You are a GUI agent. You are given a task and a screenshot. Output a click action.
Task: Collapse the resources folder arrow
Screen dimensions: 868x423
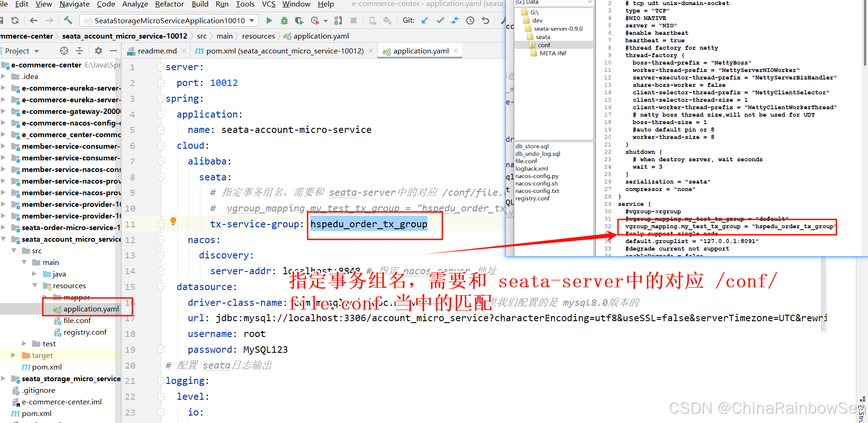click(34, 285)
